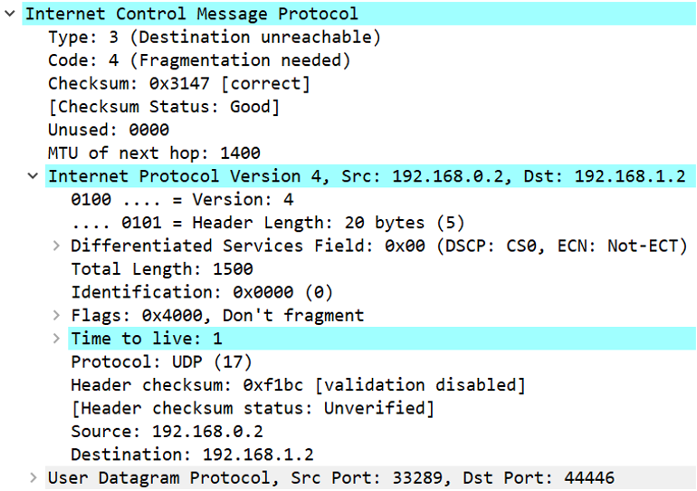Expand the Differentiated Services Field arrow

56,246
